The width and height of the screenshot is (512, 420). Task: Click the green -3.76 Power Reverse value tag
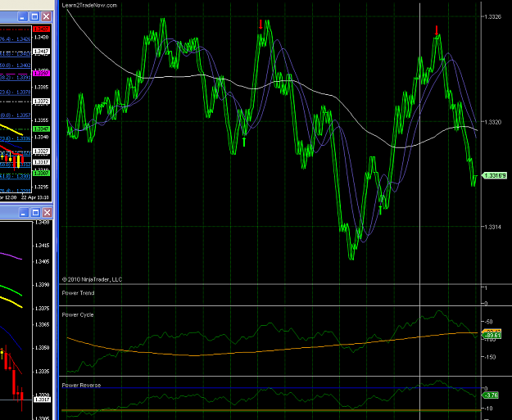pyautogui.click(x=491, y=395)
